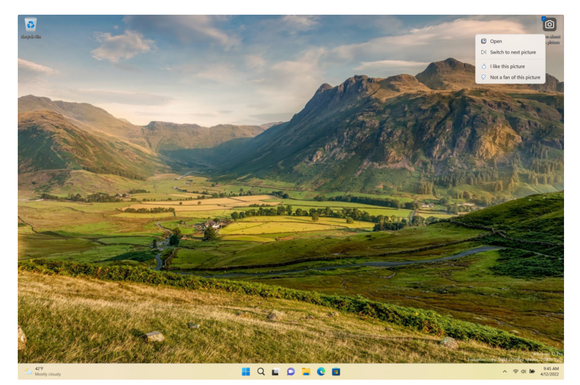Open Microsoft Store from the taskbar
580x385 pixels.
coord(336,372)
